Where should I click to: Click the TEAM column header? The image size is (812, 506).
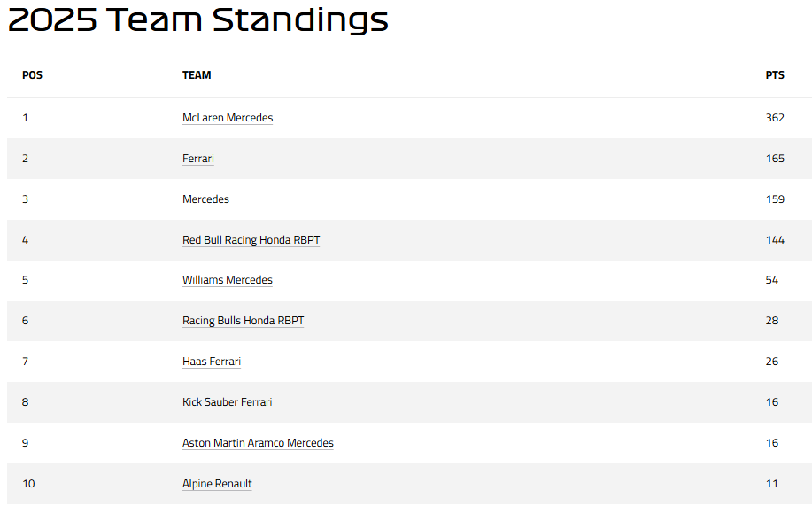tap(197, 75)
